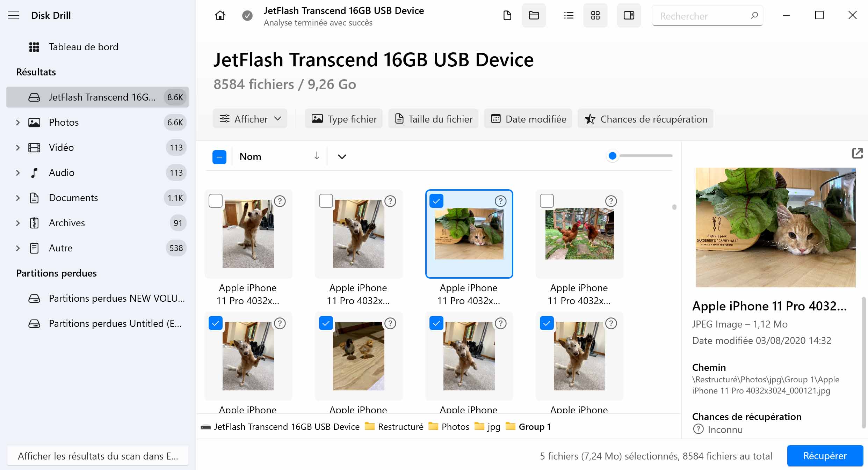Click the Documents category in sidebar
The height and width of the screenshot is (470, 868).
[x=73, y=197]
